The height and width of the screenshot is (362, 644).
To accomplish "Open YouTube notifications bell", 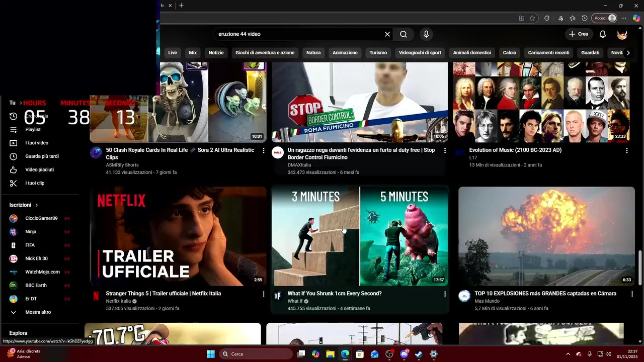I will pos(603,34).
